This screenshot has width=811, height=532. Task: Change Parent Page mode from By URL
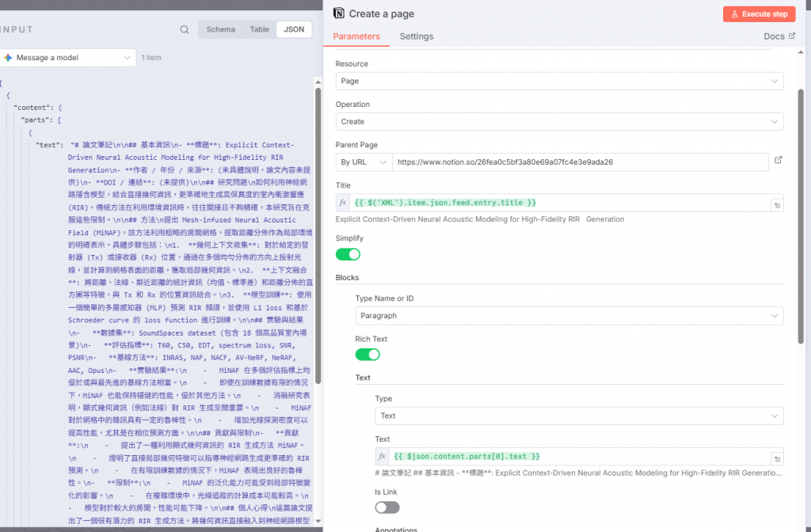point(364,161)
